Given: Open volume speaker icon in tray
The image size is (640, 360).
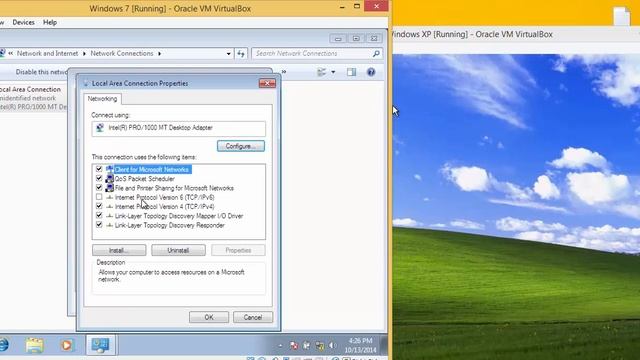Looking at the screenshot, I should [x=333, y=346].
